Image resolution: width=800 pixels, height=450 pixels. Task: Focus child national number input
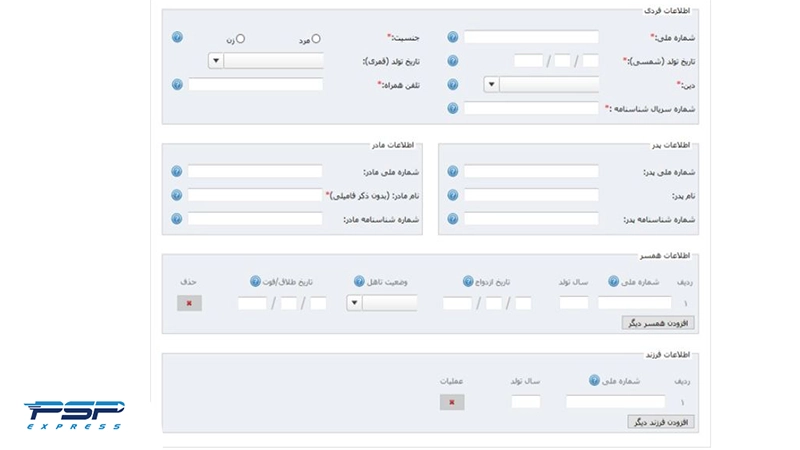[x=615, y=402]
